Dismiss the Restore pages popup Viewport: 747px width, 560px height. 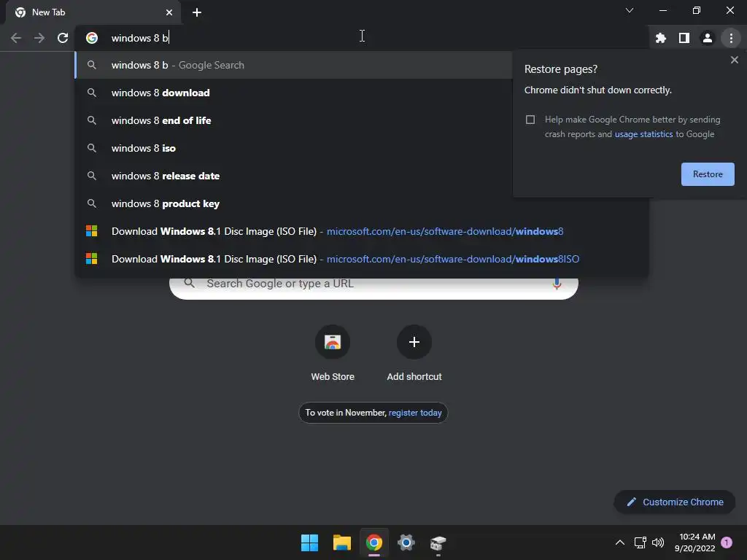(x=734, y=60)
